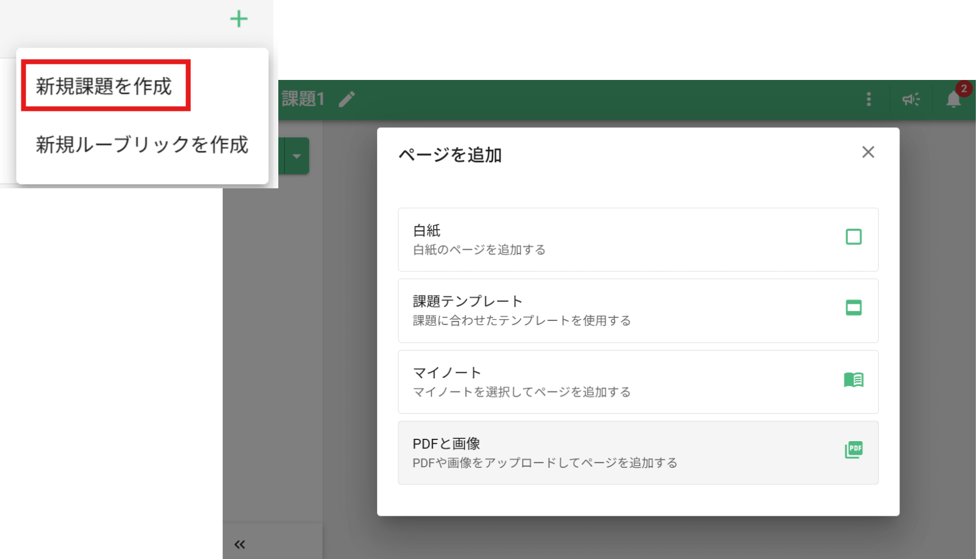Choose the 白紙 blank page option

coord(637,239)
